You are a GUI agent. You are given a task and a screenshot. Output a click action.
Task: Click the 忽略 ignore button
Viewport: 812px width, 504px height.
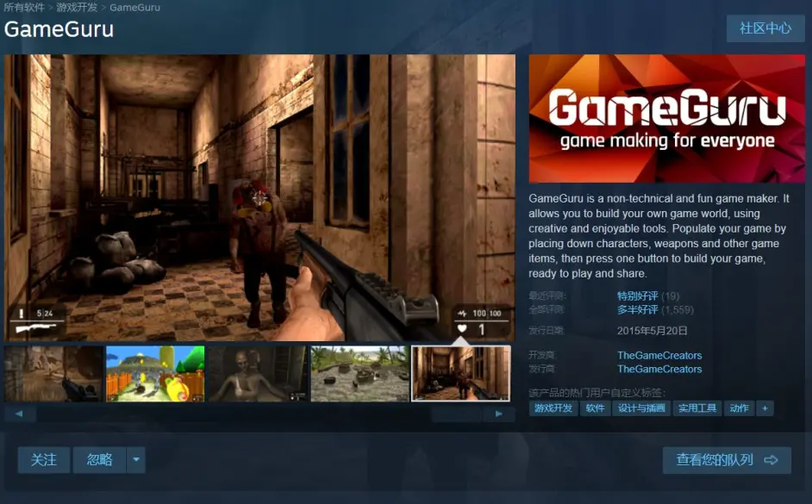(99, 459)
